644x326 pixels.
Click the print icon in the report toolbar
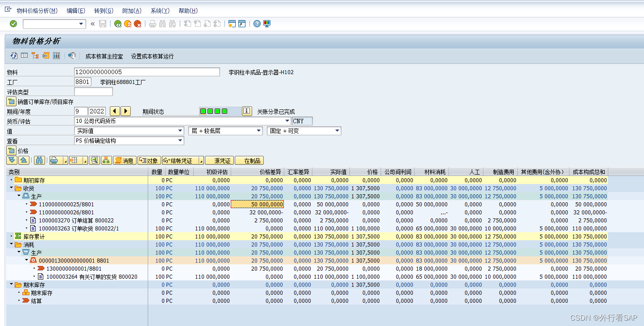pos(54,160)
